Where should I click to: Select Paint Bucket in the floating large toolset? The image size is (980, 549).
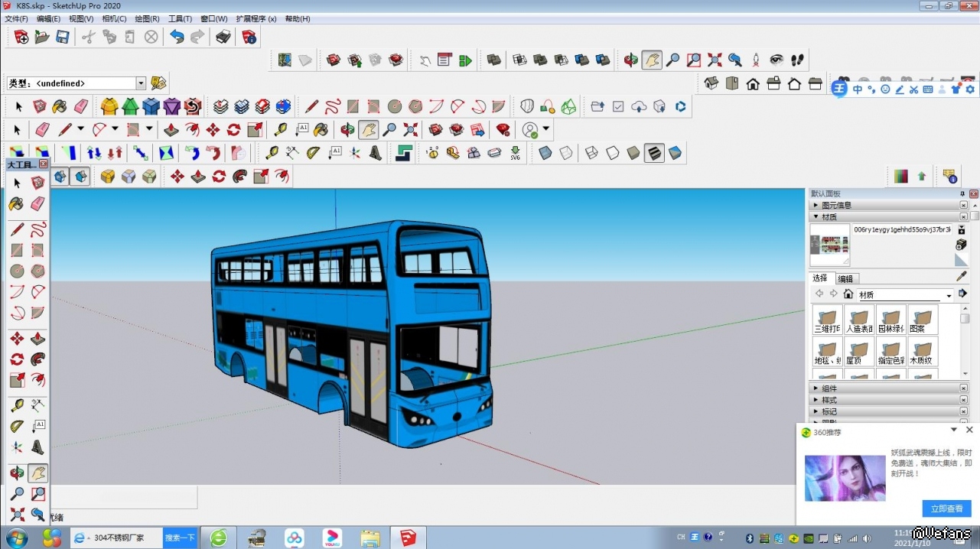tap(17, 204)
